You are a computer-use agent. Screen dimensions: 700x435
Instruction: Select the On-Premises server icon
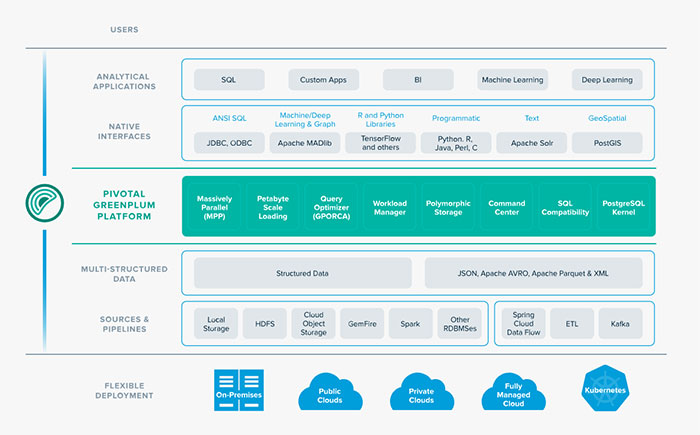click(x=239, y=391)
